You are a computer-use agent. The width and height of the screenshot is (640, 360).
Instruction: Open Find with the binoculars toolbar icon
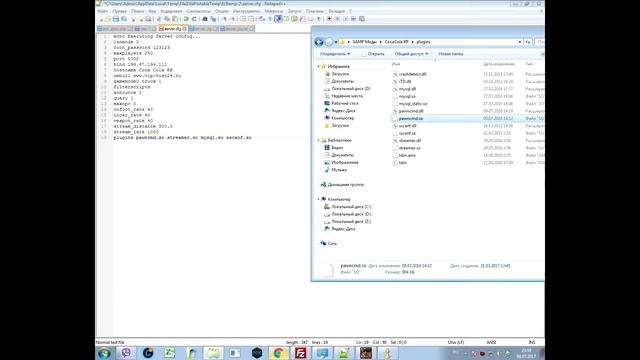(205, 19)
